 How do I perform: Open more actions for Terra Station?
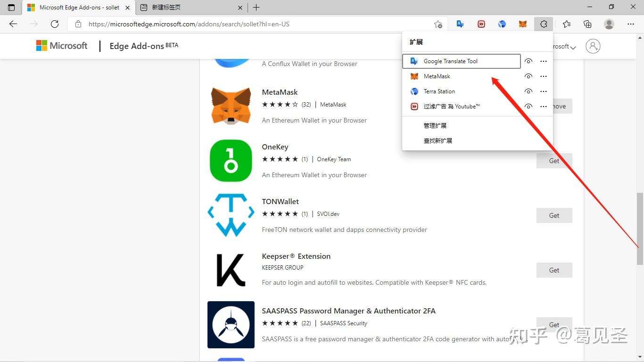pos(544,91)
